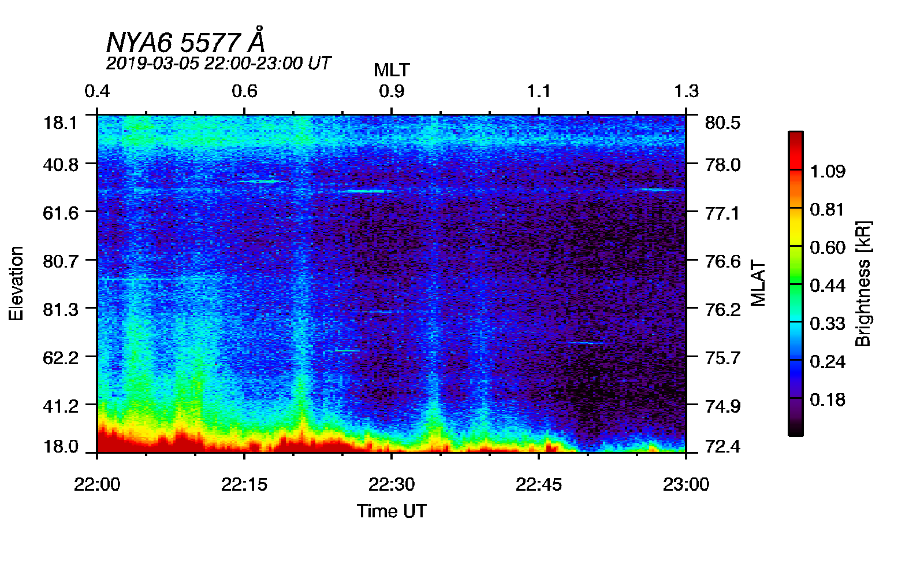Click time tick '22:30'
Screen dimensions: 924x578
pyautogui.click(x=392, y=484)
